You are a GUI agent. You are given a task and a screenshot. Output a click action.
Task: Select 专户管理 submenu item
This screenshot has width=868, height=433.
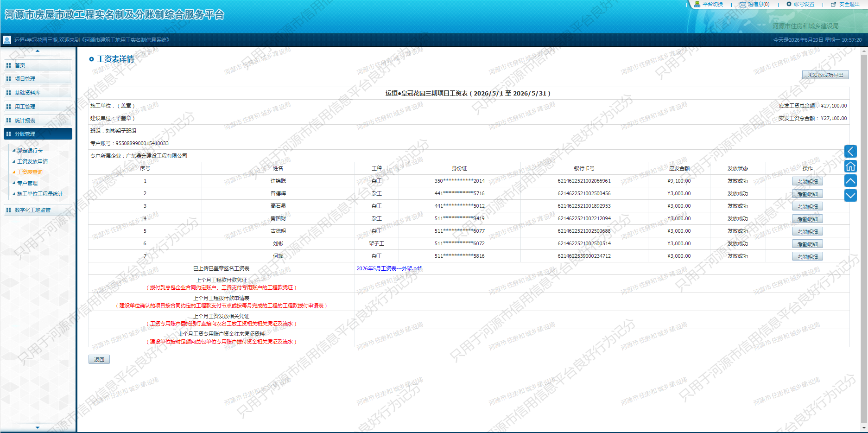tap(27, 183)
